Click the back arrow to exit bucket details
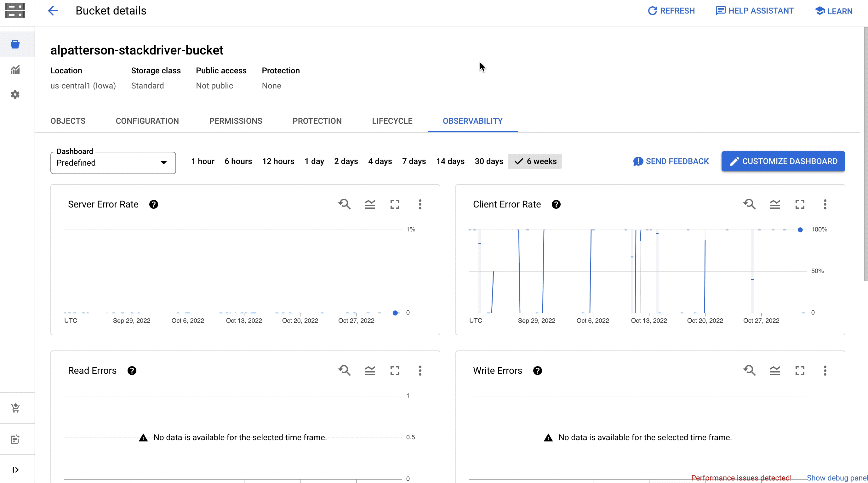Screen dimensions: 868x483 click(52, 11)
